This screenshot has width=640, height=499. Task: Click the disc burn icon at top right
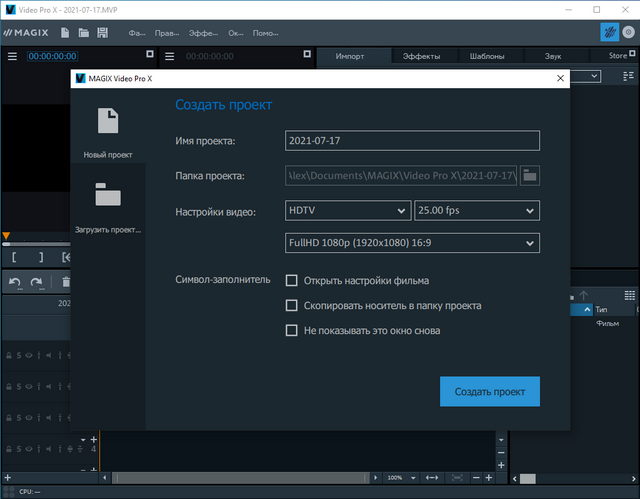click(628, 33)
